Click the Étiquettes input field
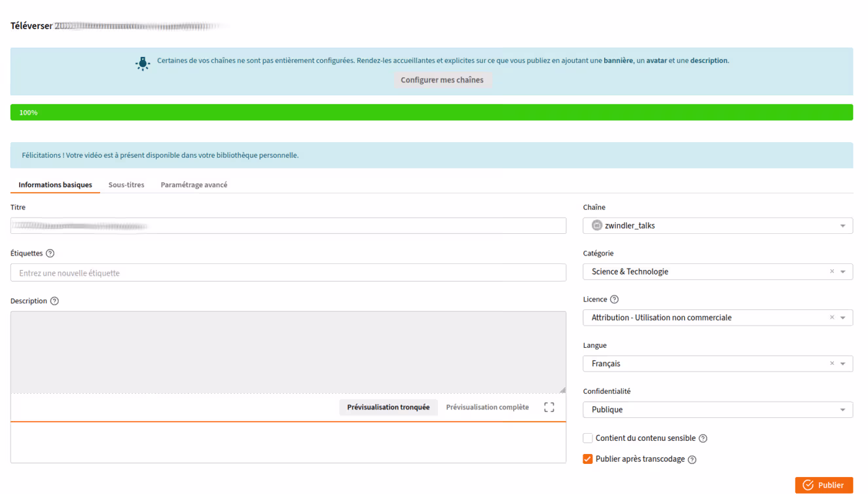The height and width of the screenshot is (494, 868). [288, 273]
